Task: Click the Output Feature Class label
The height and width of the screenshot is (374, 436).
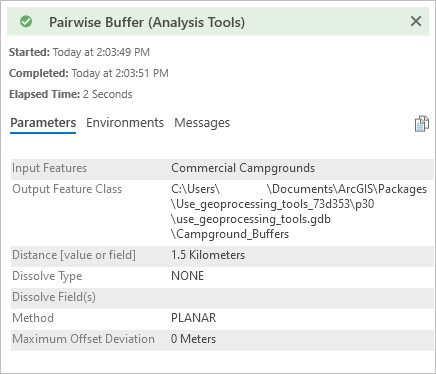Action: coord(67,189)
